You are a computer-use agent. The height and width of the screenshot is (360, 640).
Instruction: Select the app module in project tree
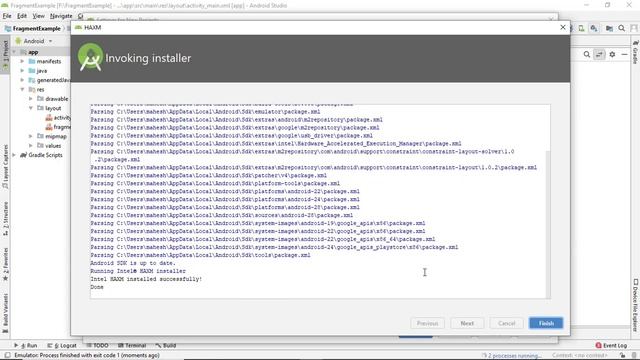tap(33, 52)
